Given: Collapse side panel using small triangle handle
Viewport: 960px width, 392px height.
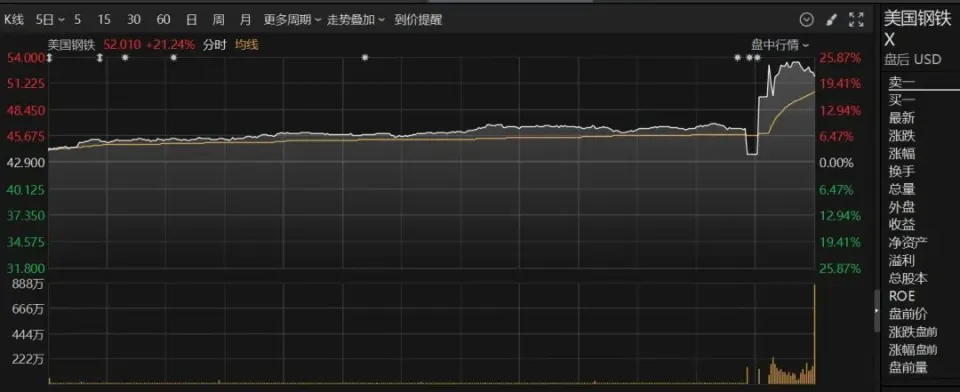Looking at the screenshot, I should pyautogui.click(x=877, y=311).
